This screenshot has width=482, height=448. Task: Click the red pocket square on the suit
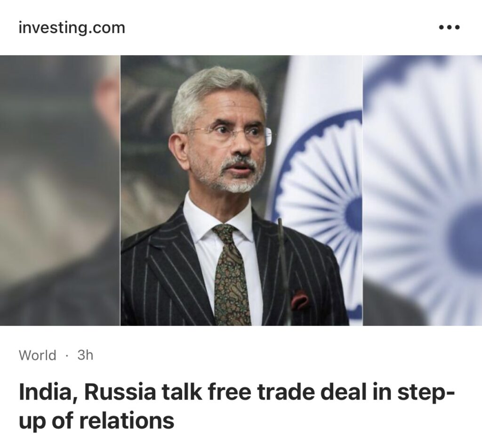coord(300,299)
